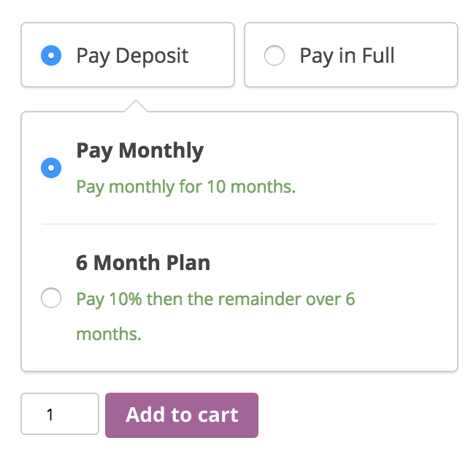Choose the Pay in Full radio button

click(x=275, y=55)
